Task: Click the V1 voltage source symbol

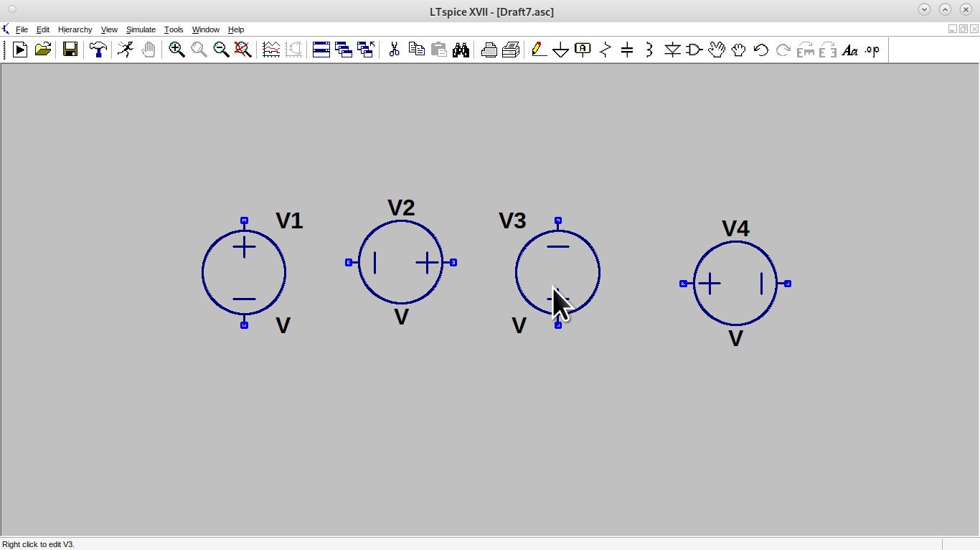Action: point(244,273)
